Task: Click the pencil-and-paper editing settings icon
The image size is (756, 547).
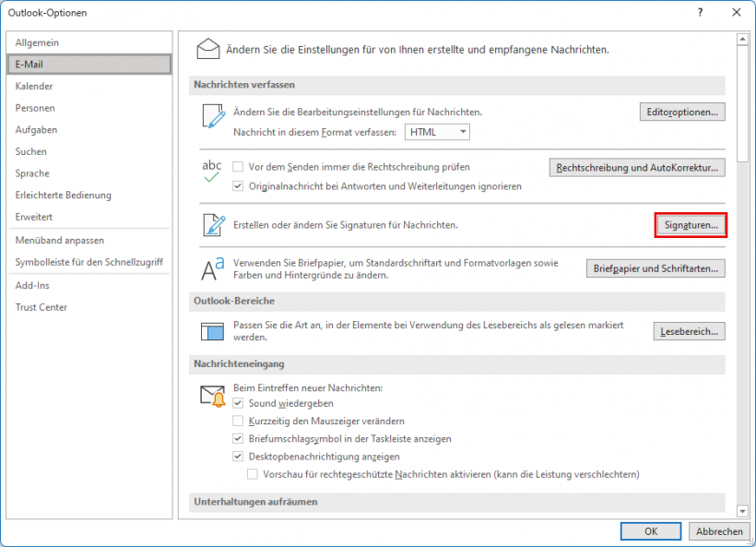Action: (x=213, y=117)
